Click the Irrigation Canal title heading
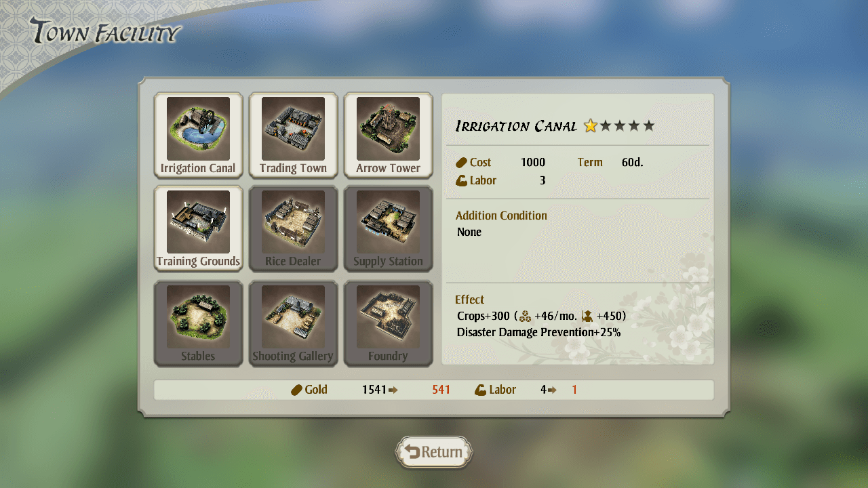 (x=516, y=126)
